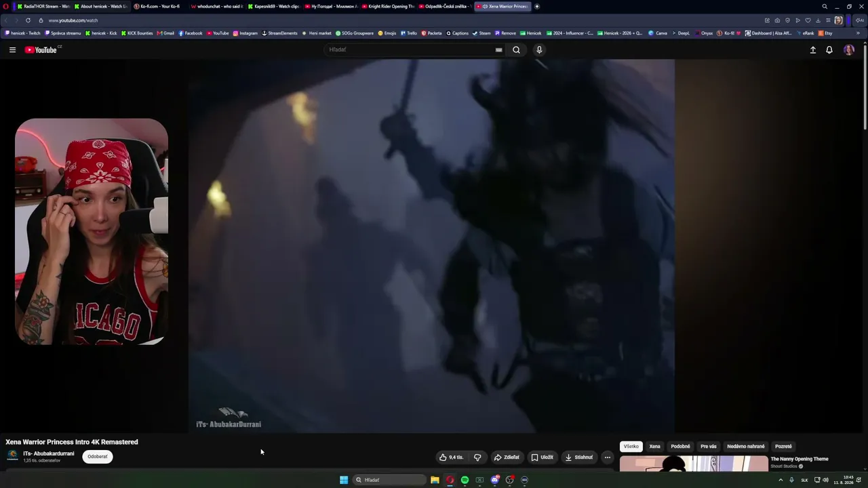Click the Windows taskbar search box
The height and width of the screenshot is (488, 868).
390,480
